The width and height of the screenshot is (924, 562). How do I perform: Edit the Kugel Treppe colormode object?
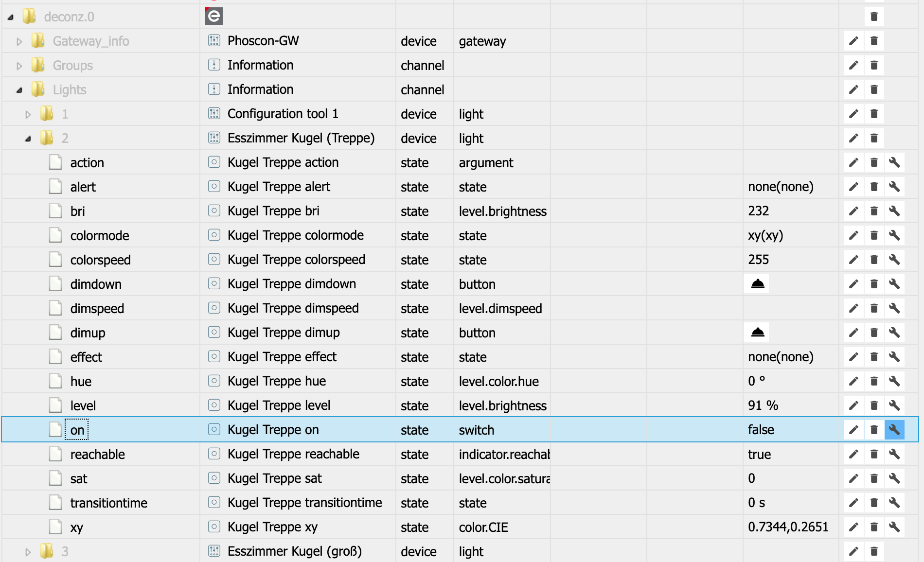click(x=853, y=235)
